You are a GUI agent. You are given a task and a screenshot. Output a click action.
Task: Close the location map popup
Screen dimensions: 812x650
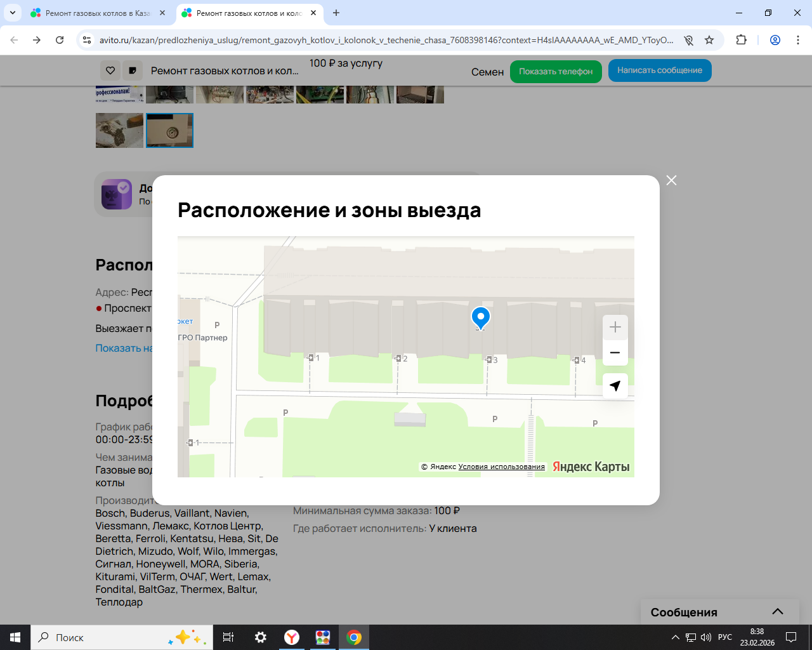point(671,180)
